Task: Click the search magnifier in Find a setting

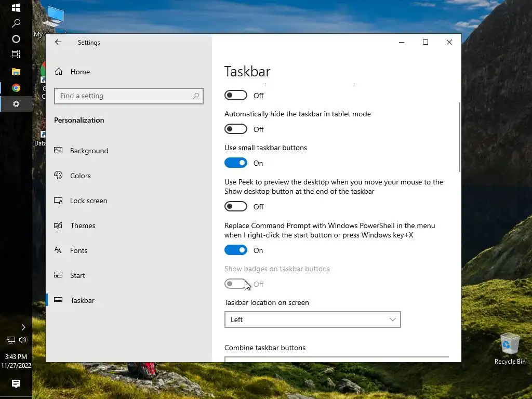Action: [196, 96]
